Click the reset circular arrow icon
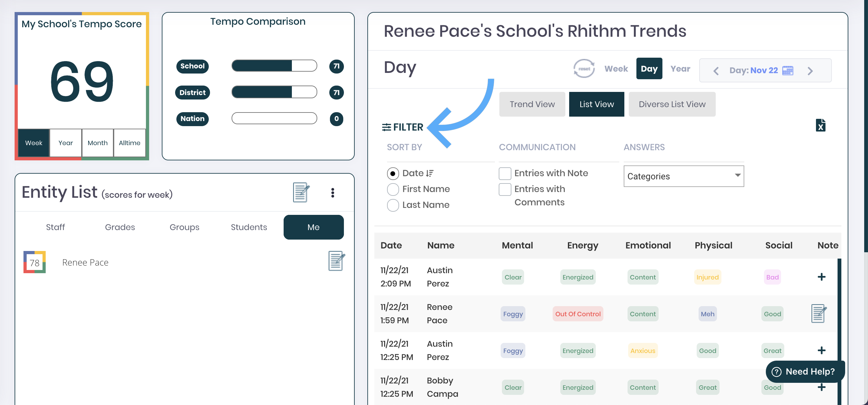 [x=584, y=69]
